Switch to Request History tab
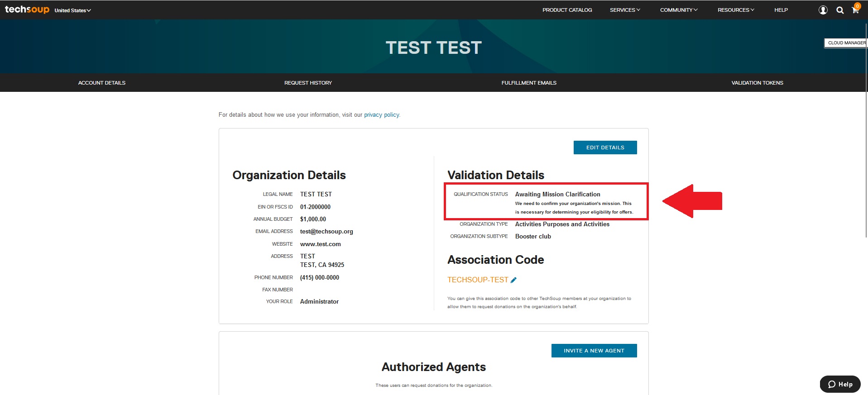This screenshot has height=395, width=868. tap(308, 83)
